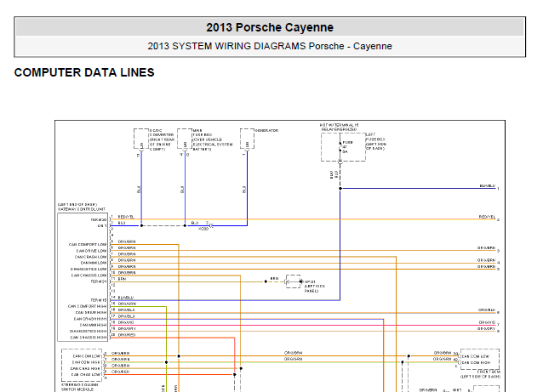Click the CAN CHASSIS LOW pin label
The image size is (543, 392).
pyautogui.click(x=89, y=276)
